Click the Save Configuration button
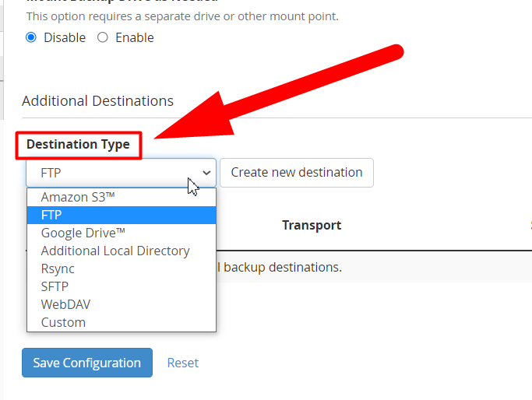 pos(87,363)
